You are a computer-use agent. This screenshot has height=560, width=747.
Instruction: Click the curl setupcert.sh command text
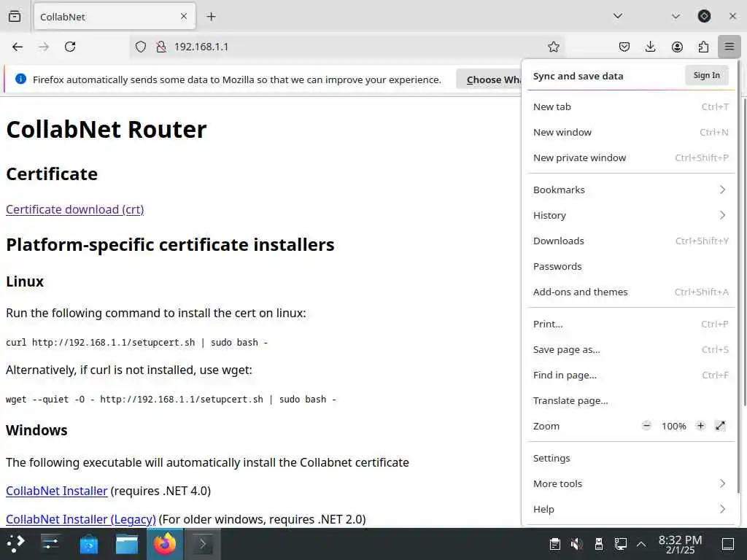pyautogui.click(x=136, y=343)
